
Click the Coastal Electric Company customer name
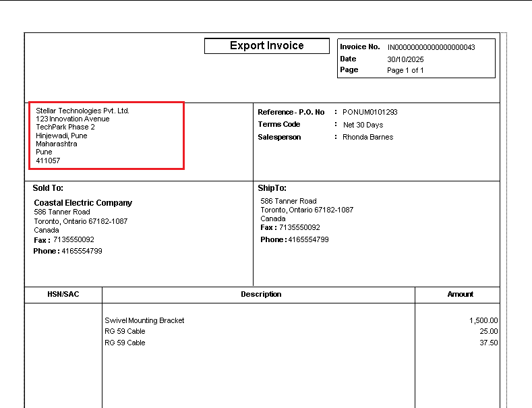[83, 203]
